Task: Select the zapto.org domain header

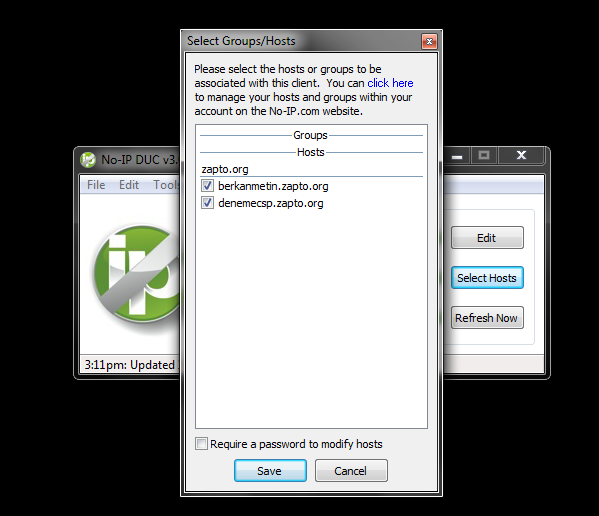Action: (x=225, y=169)
